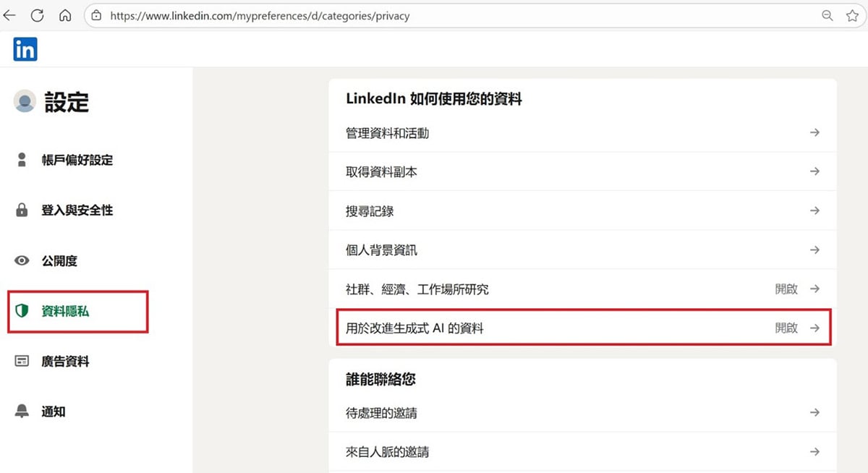868x473 pixels.
Task: Go to browser home page icon
Action: point(65,15)
